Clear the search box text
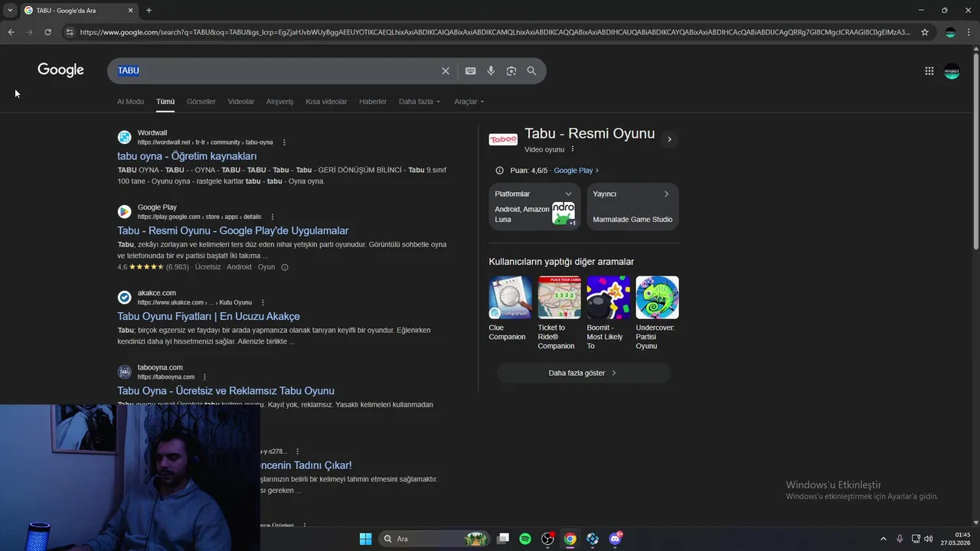 click(446, 70)
